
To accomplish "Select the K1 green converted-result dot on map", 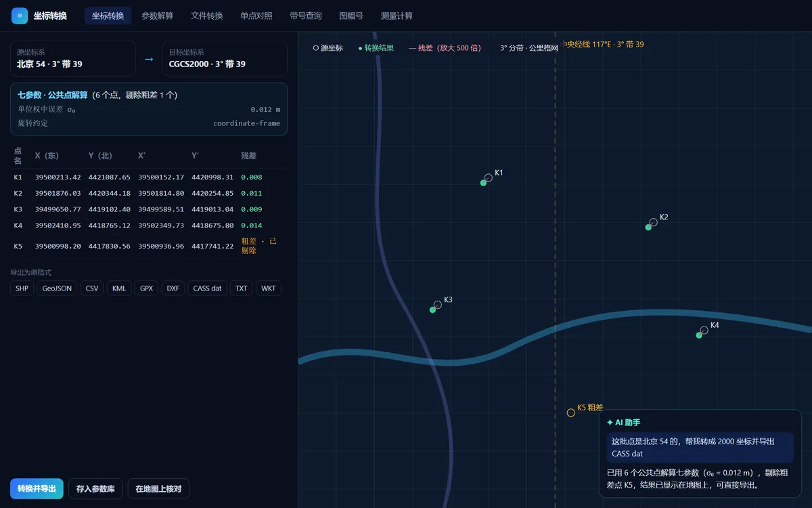I will (483, 183).
